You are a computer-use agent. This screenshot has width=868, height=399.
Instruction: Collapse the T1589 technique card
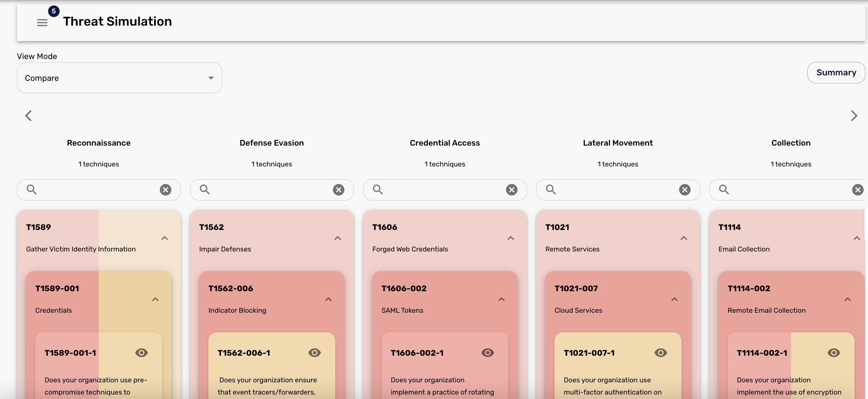(164, 238)
